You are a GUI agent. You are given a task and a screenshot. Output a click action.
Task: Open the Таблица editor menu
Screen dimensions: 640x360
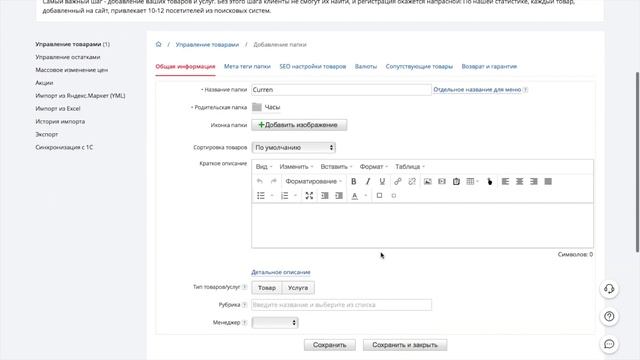410,167
